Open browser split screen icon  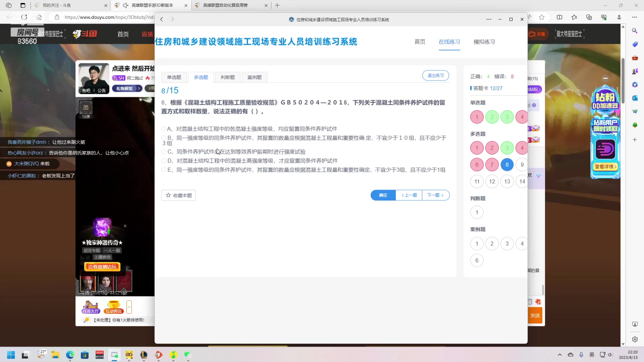pos(559,17)
